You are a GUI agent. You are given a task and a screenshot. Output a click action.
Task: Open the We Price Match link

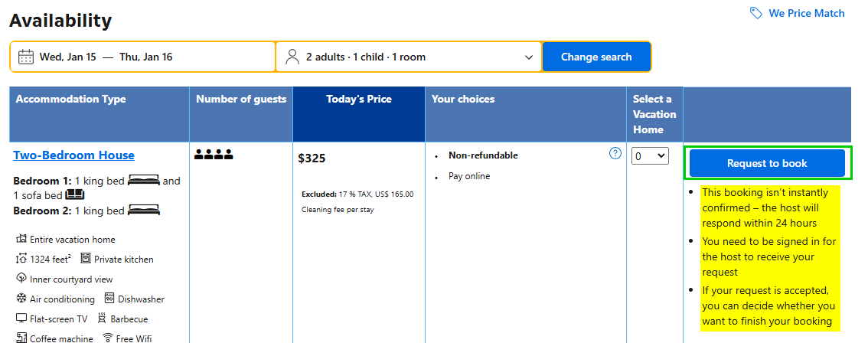pyautogui.click(x=807, y=13)
